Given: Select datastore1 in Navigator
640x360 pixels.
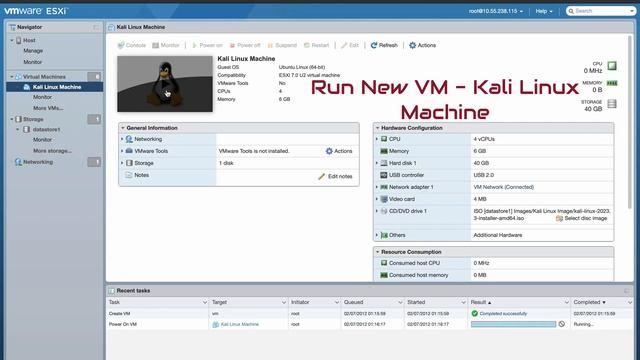Looking at the screenshot, I should 46,129.
